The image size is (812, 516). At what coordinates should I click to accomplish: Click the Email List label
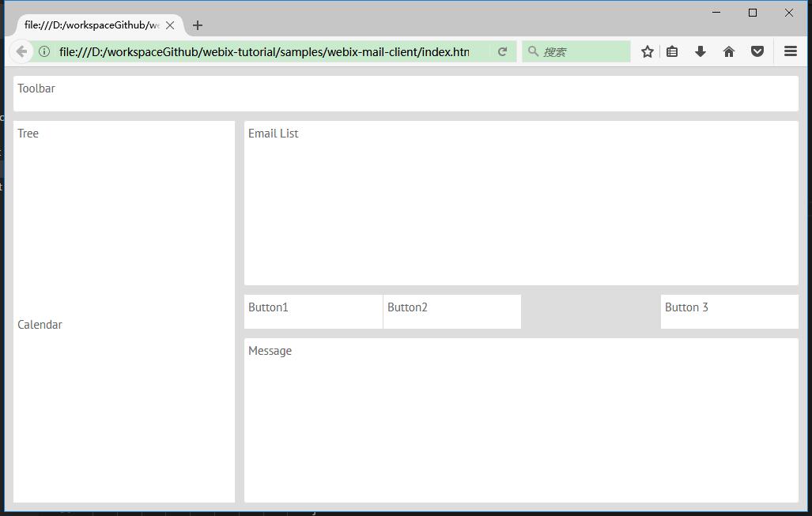click(274, 134)
